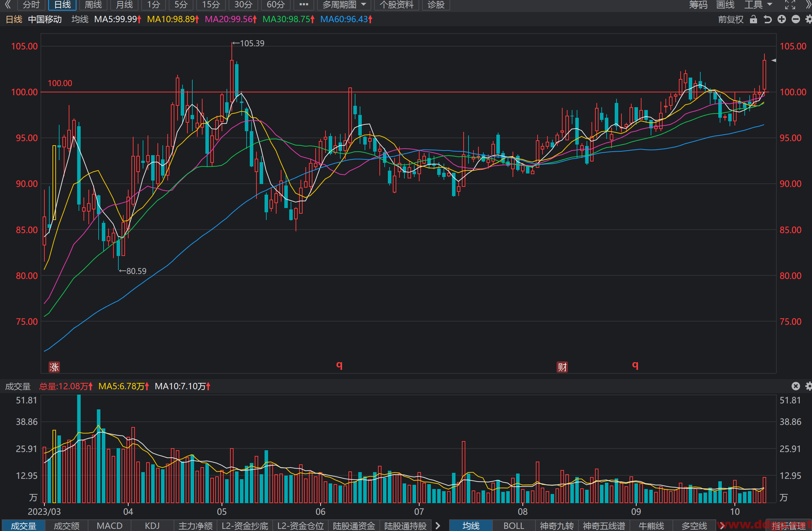Click the undo/restore chart icon
The width and height of the screenshot is (812, 531).
[x=767, y=19]
